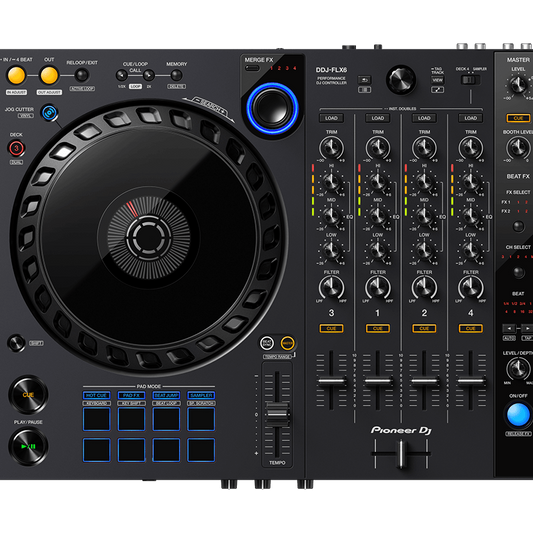Click the browser back arrow button
This screenshot has height=533, width=533.
[x=364, y=80]
